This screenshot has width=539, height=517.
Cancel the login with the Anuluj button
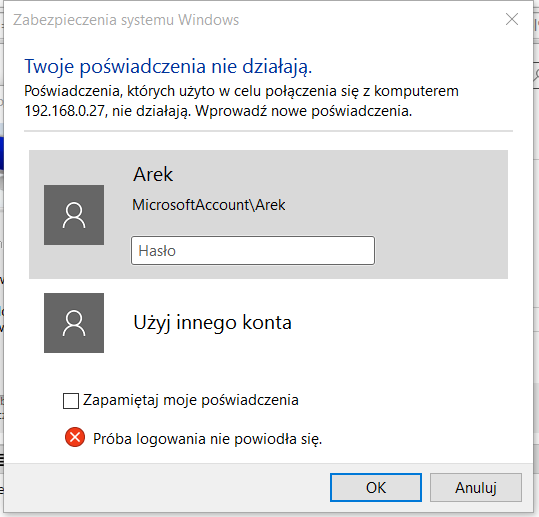[x=476, y=487]
